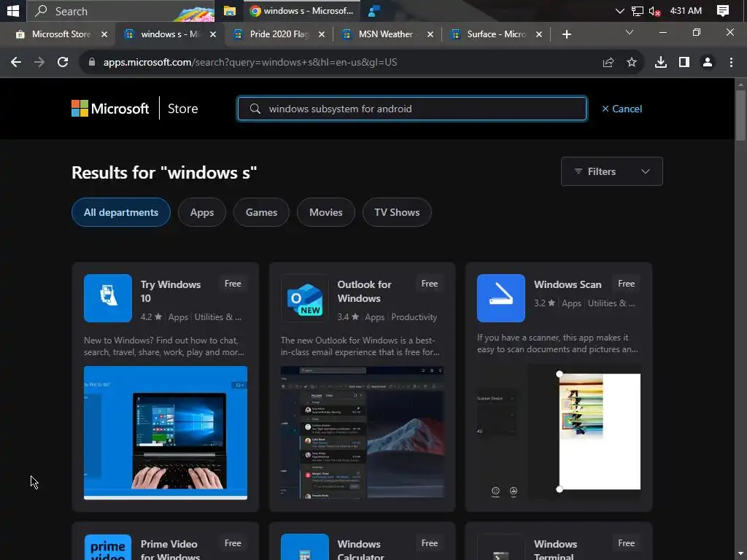Click the Microsoft logo

(110, 109)
